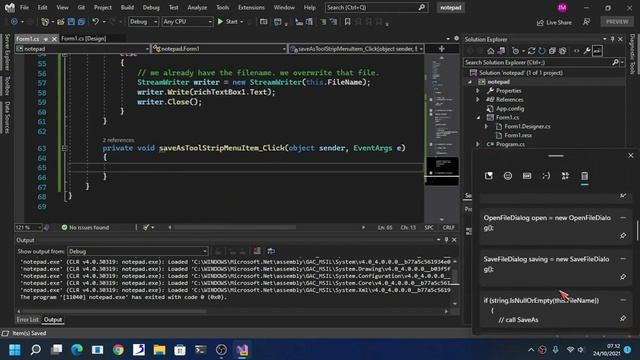Open Microsoft Edge from the taskbar
The image size is (640, 360).
pyautogui.click(x=77, y=350)
